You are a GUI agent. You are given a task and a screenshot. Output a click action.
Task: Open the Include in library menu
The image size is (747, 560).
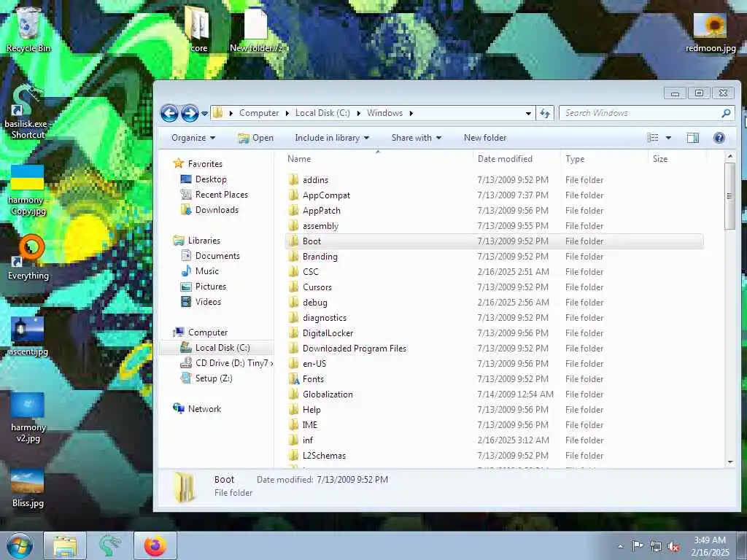(x=332, y=138)
